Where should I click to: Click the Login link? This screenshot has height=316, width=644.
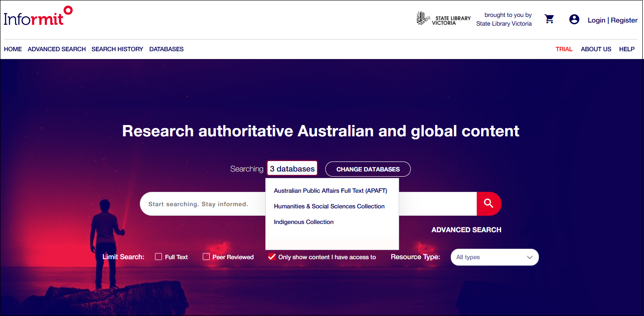click(596, 20)
